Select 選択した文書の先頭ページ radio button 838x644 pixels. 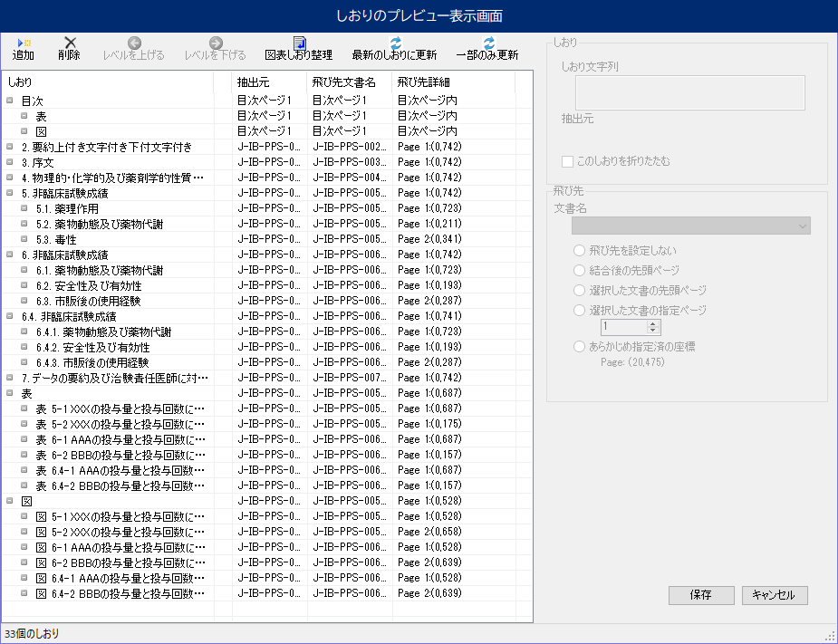[x=579, y=290]
